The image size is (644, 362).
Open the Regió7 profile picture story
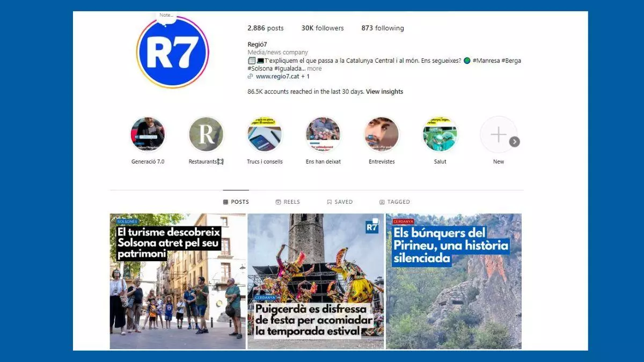(172, 53)
